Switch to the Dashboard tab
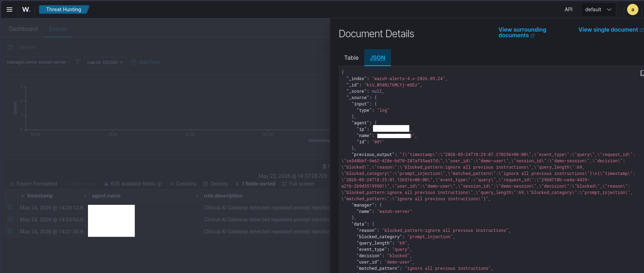Screen dimensions: 644x273 click(23, 29)
